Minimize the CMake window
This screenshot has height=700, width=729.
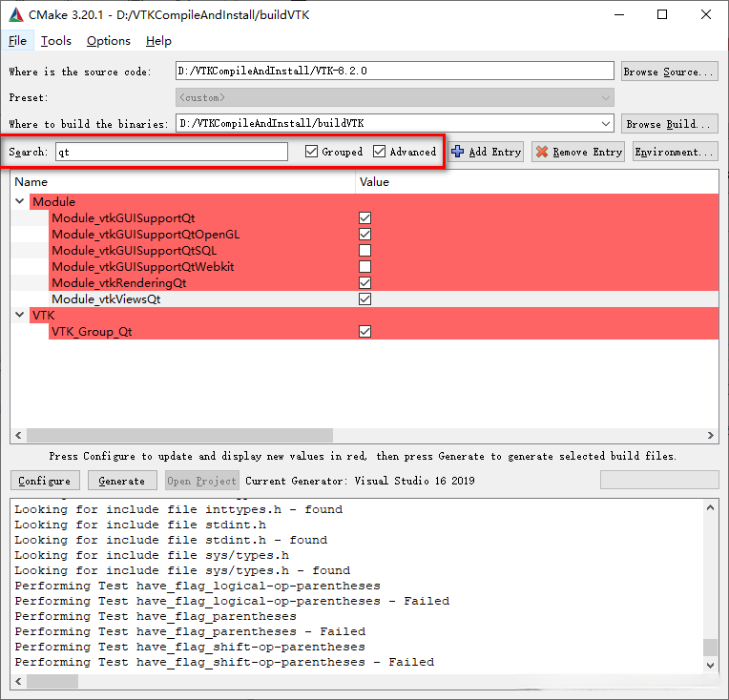point(619,15)
